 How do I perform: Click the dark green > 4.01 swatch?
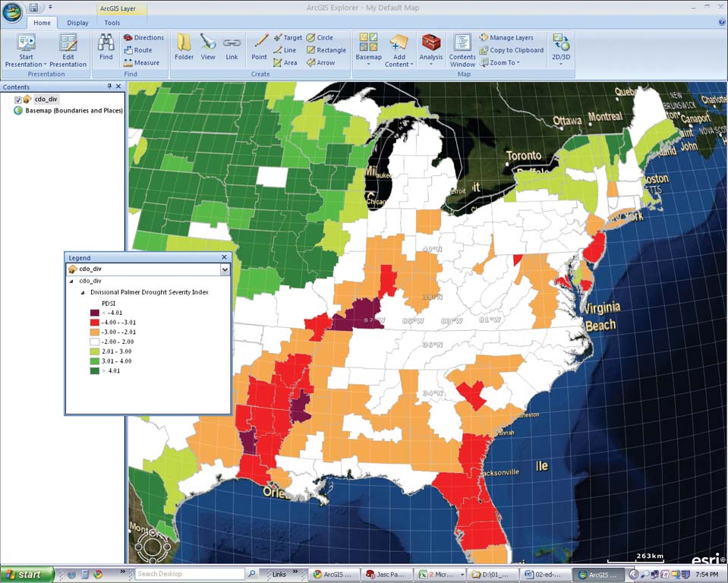(95, 371)
